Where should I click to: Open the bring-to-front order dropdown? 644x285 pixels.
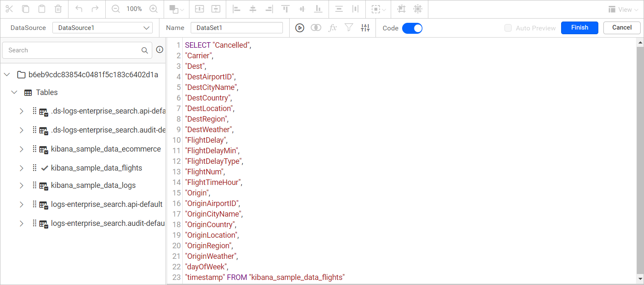[x=176, y=9]
